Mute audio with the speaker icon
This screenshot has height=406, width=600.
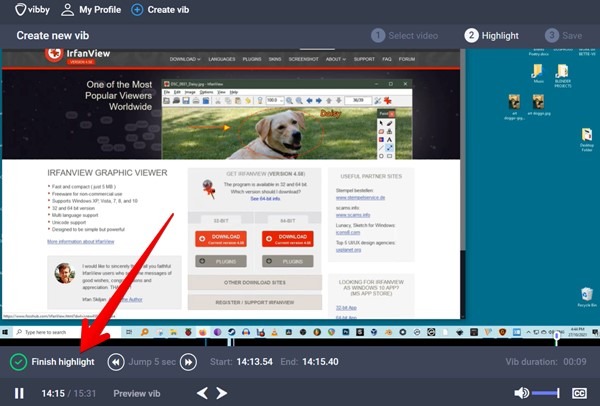(521, 393)
